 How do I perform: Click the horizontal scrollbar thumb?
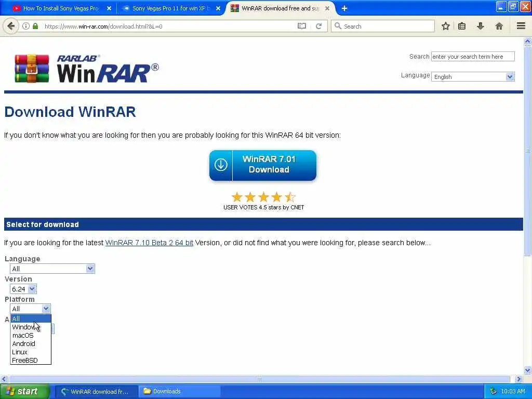(x=260, y=379)
